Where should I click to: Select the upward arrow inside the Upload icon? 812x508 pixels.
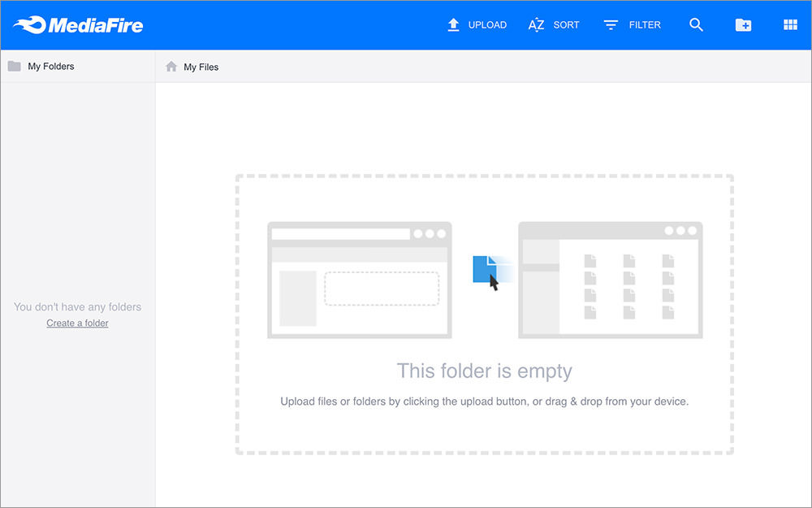click(453, 24)
